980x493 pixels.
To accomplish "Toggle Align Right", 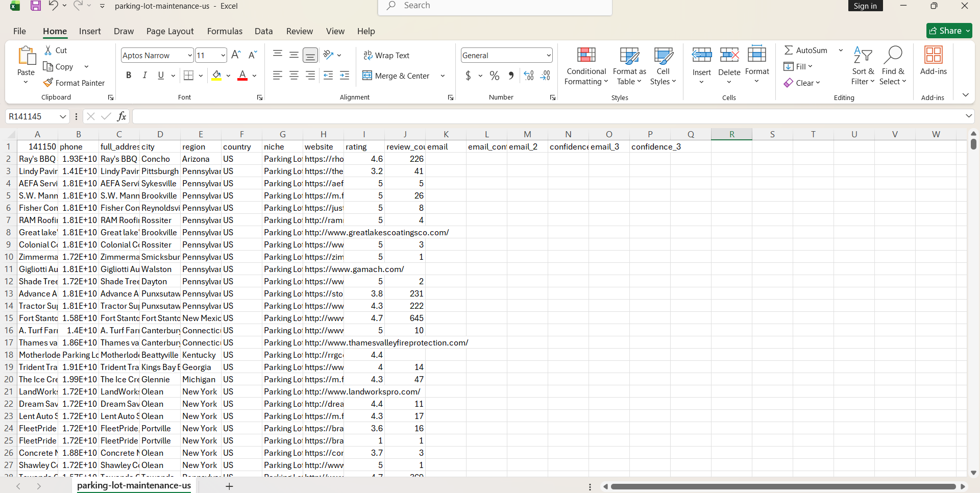I will [310, 76].
